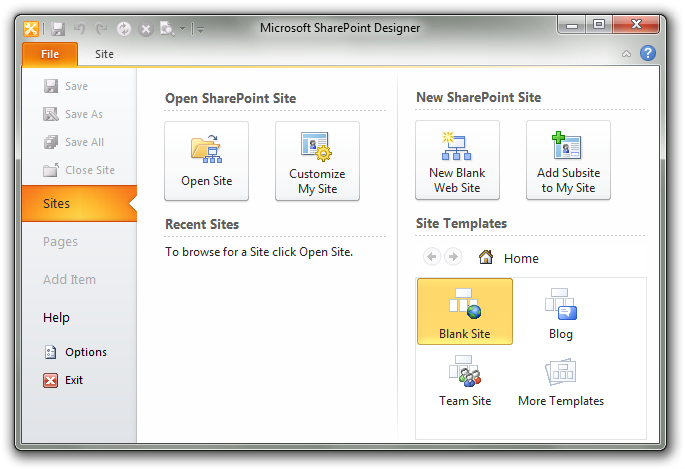Click the text 'To browse for a Site click Open Site.'

click(x=259, y=252)
